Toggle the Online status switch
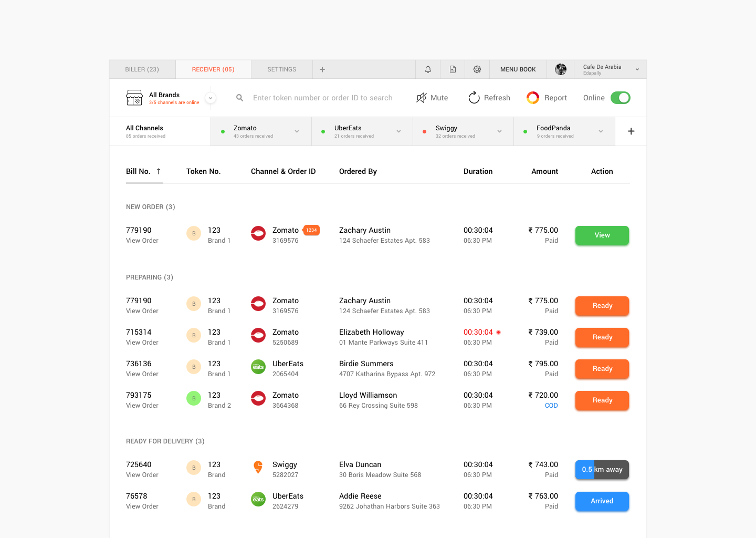This screenshot has height=538, width=756. (x=621, y=97)
